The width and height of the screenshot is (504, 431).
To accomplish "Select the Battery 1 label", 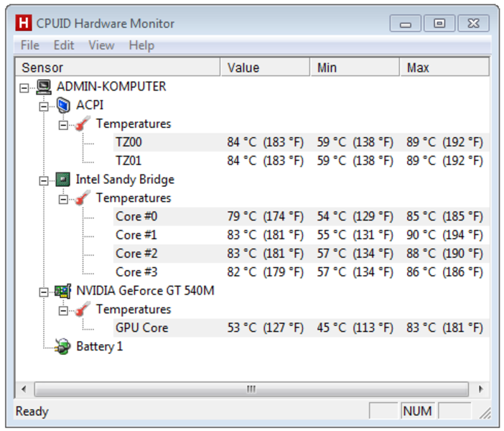I will pos(100,346).
